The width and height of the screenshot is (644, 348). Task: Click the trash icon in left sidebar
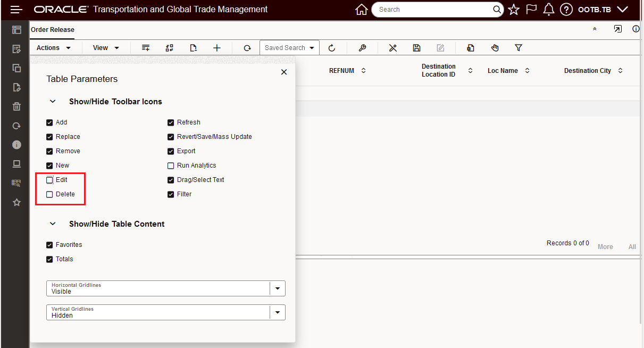pyautogui.click(x=16, y=106)
